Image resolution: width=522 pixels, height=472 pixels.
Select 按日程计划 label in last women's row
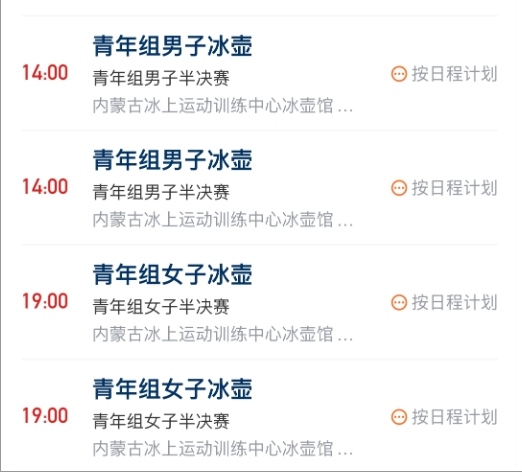[454, 417]
